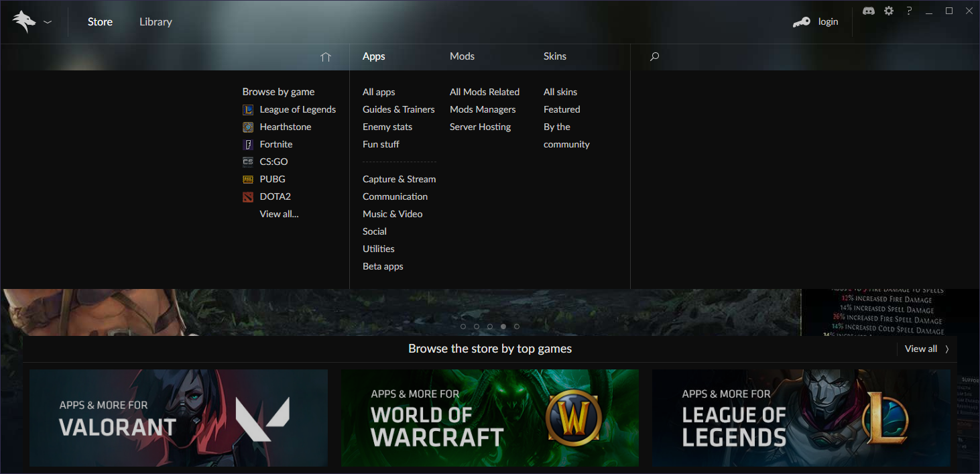Open Social category
Screen dimensions: 980x474
(375, 231)
